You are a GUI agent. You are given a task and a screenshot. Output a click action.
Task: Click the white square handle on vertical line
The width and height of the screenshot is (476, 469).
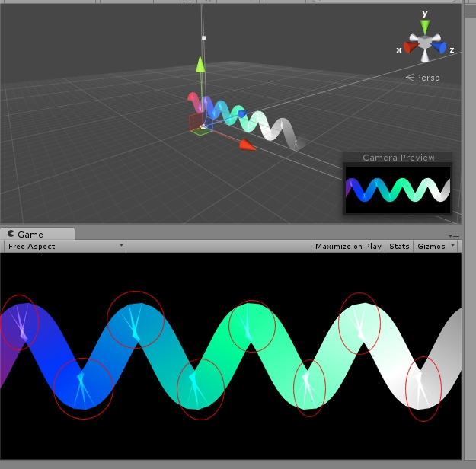click(x=203, y=37)
